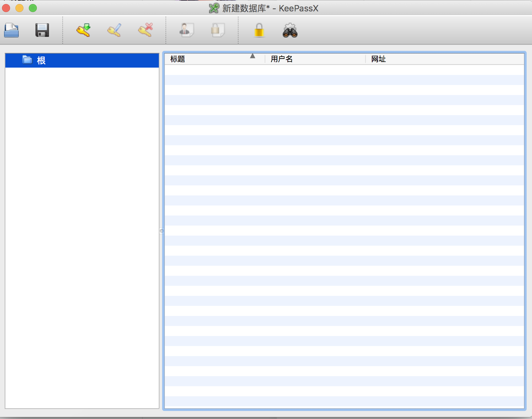
Task: Minimize the window with the yellow button
Action: click(19, 8)
